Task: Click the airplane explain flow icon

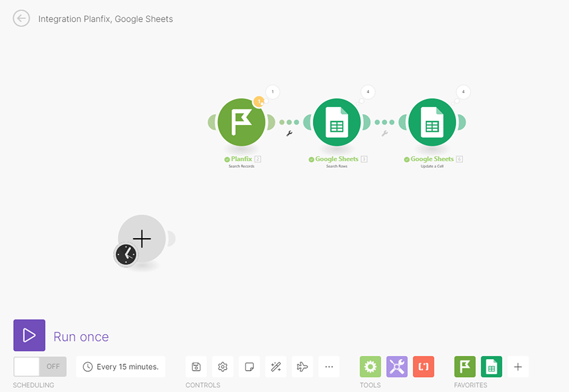Action: click(302, 366)
